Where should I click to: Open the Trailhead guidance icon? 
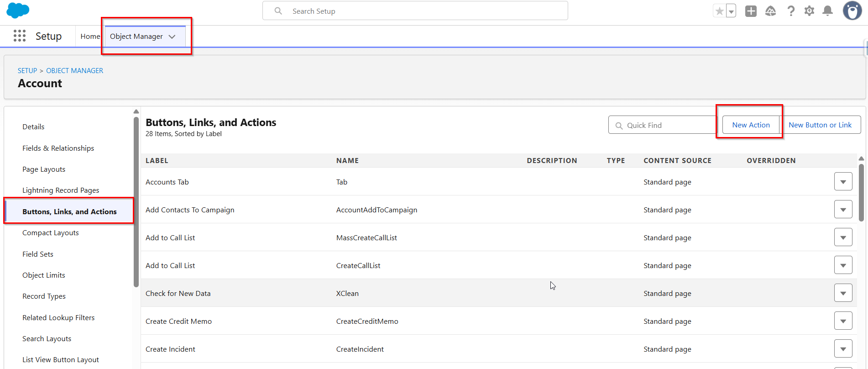[x=770, y=11]
